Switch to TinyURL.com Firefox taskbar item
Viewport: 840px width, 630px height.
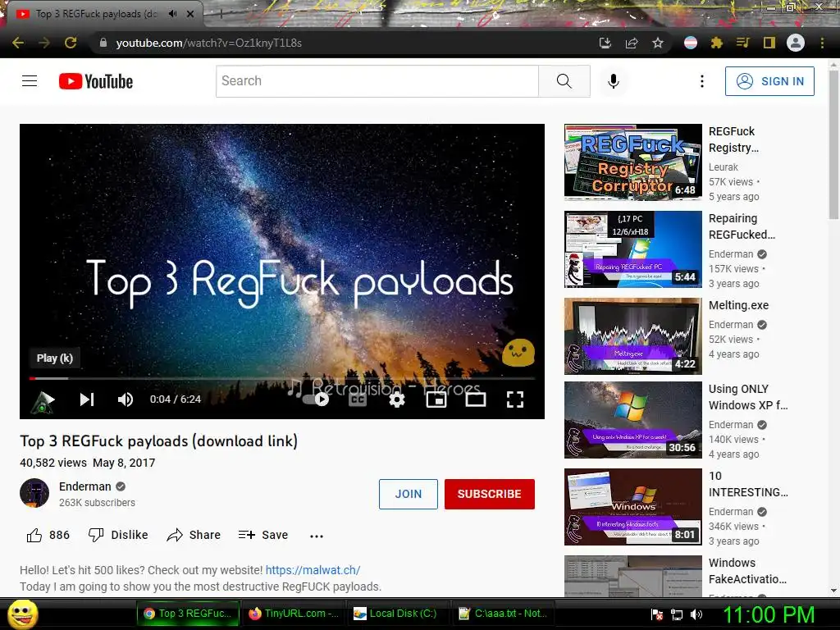294,614
